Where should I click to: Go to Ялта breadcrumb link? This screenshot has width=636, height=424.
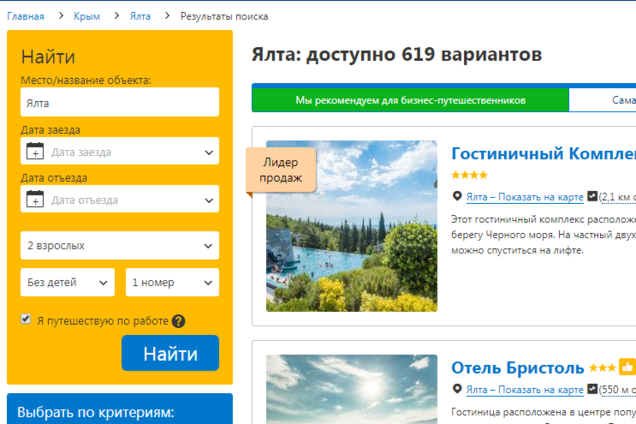point(140,16)
